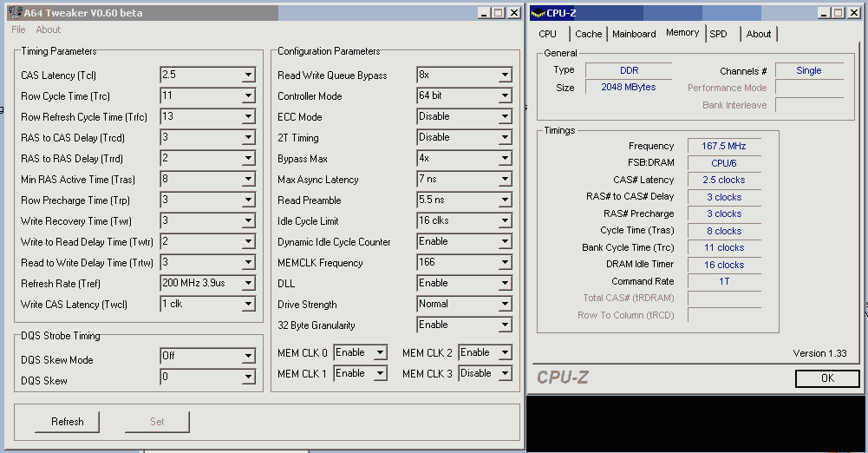Viewport: 868px width, 453px height.
Task: Expand the RAS to RAS Delay (Trrd) dropdown
Action: (x=249, y=159)
